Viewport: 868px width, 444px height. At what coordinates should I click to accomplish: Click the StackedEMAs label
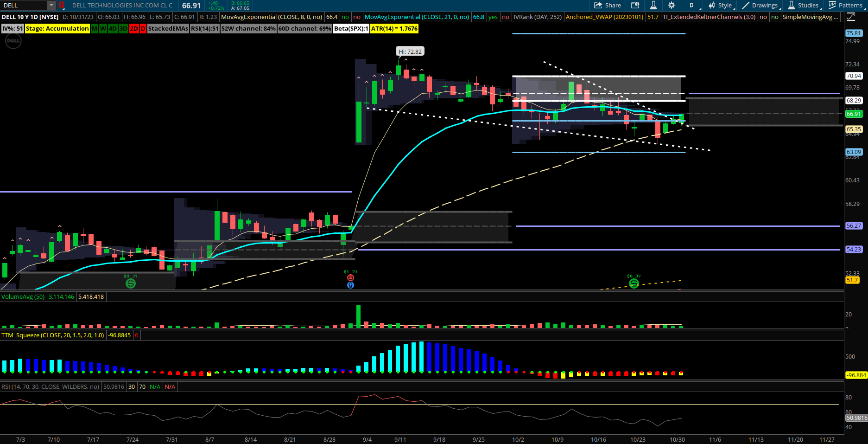click(x=168, y=29)
